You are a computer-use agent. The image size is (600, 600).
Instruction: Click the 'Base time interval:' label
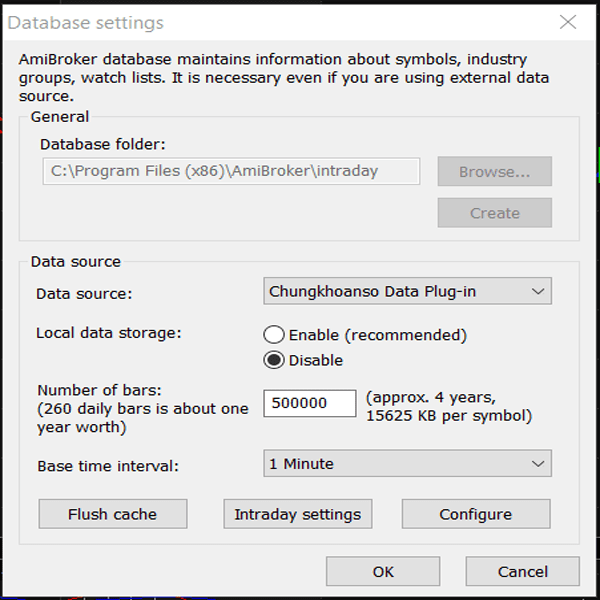tap(108, 466)
